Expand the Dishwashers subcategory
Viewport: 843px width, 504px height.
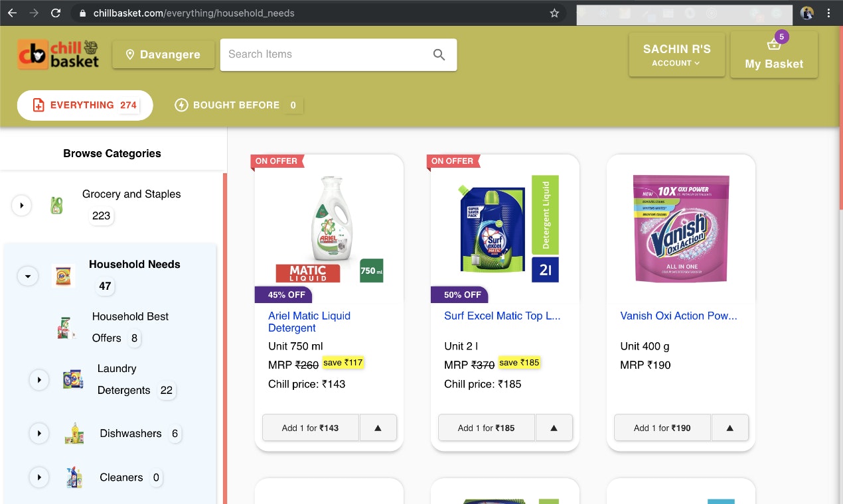point(39,434)
